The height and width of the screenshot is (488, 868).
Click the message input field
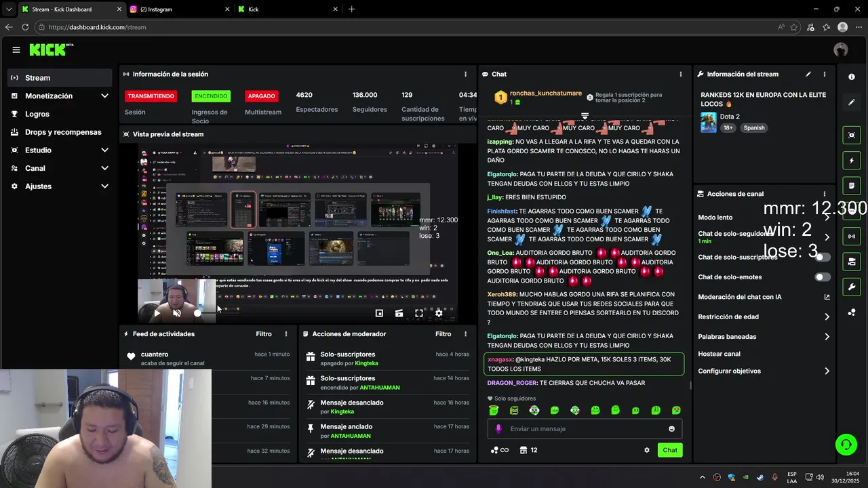click(585, 429)
